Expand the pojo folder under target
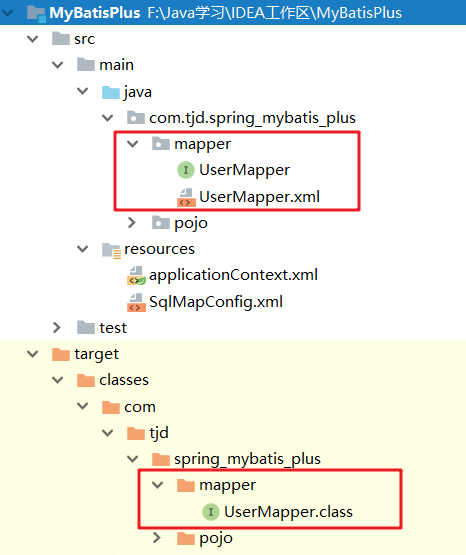The width and height of the screenshot is (466, 555). [157, 538]
